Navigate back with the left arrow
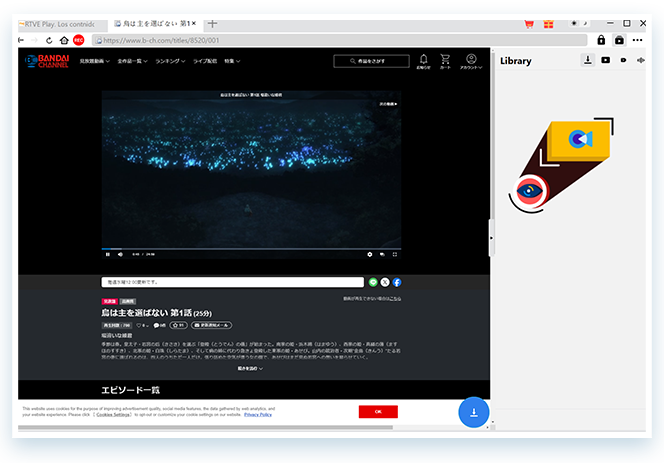The image size is (664, 463). tap(21, 40)
